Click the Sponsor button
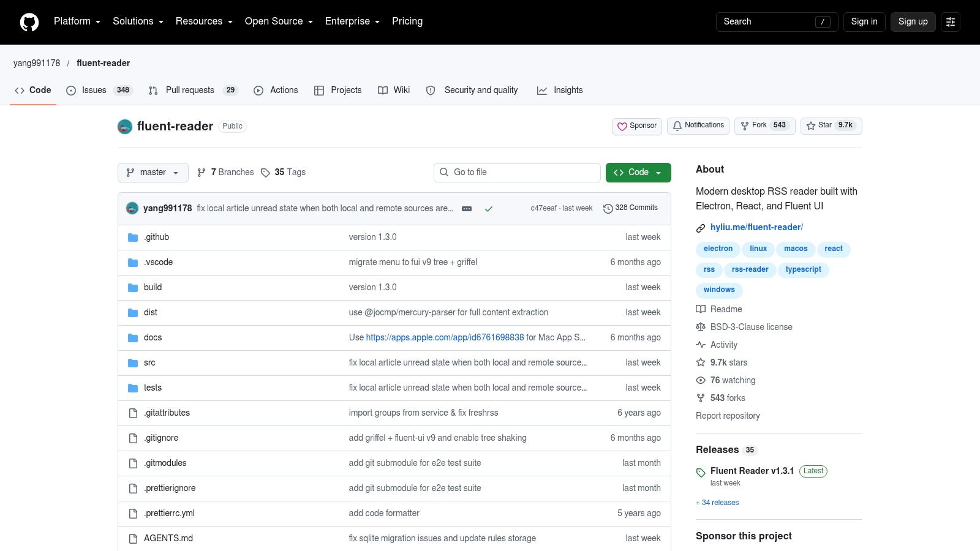Screen dimensions: 980x551 tap(637, 126)
